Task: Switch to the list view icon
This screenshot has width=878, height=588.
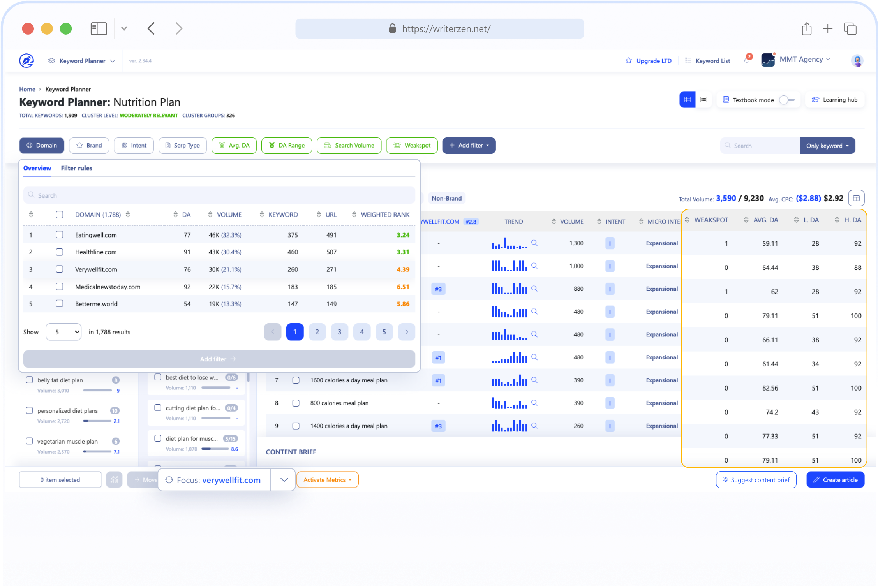Action: 703,100
